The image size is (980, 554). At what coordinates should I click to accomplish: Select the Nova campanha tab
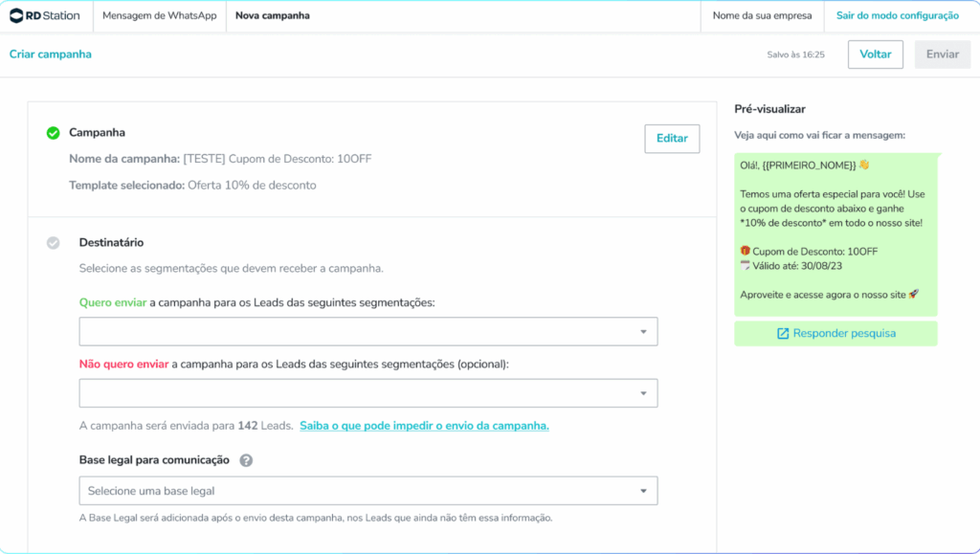click(273, 15)
